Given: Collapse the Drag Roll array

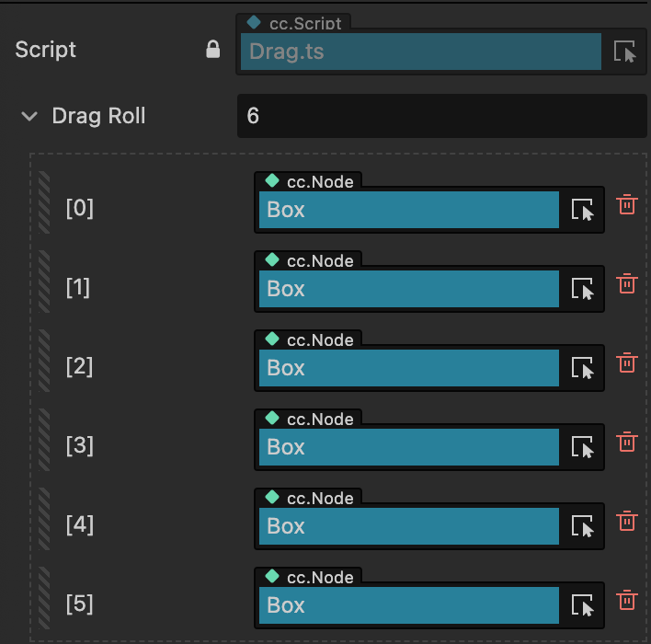Looking at the screenshot, I should 29,117.
